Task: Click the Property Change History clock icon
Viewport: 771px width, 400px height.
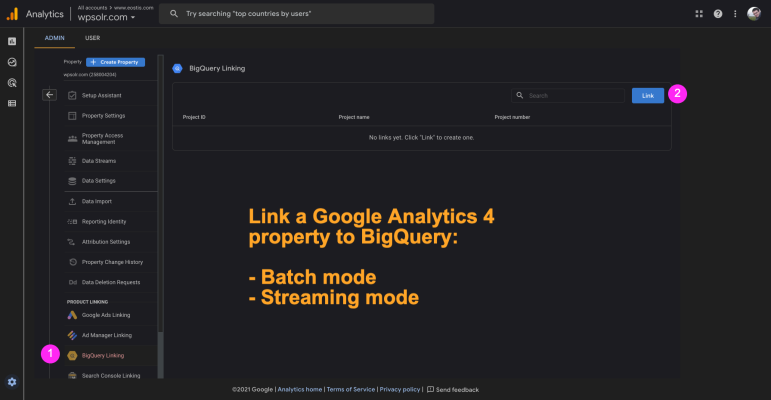Action: click(73, 262)
